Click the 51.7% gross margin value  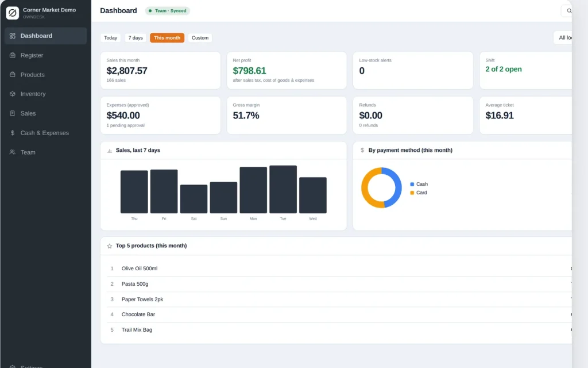click(x=246, y=115)
